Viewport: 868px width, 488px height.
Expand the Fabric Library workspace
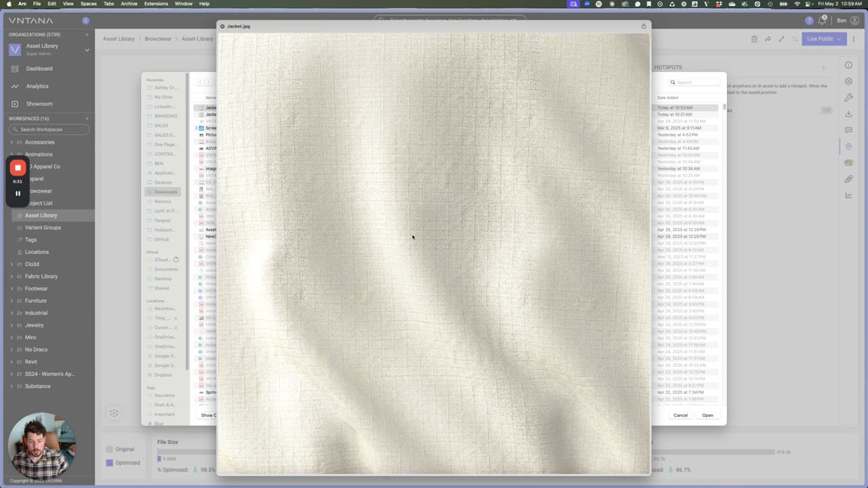(12, 277)
